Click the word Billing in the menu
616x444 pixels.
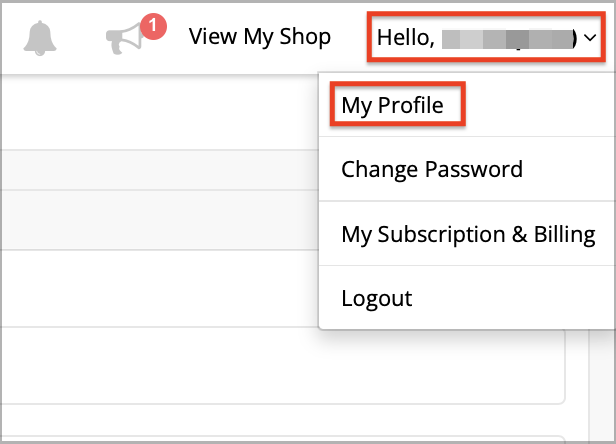(564, 234)
